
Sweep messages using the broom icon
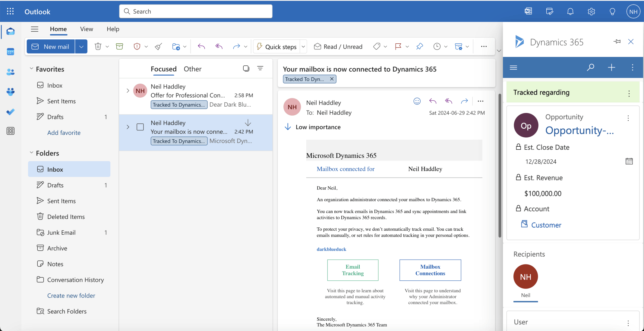(x=158, y=46)
